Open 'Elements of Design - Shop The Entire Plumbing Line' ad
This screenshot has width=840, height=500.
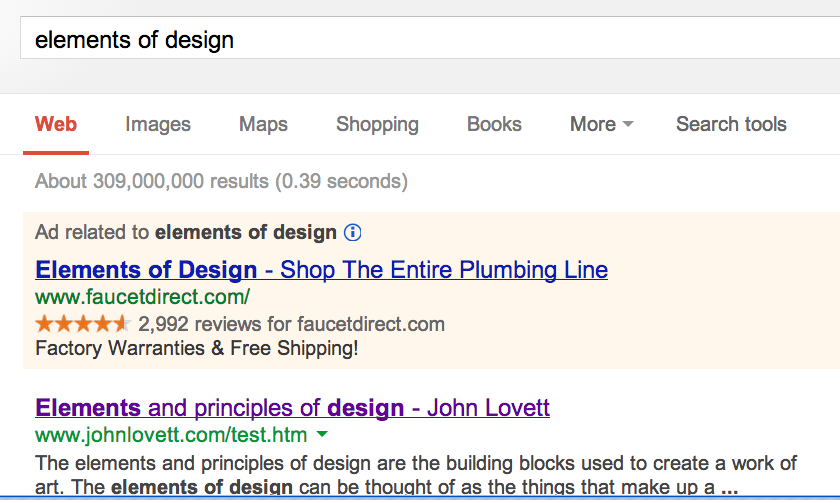[321, 270]
